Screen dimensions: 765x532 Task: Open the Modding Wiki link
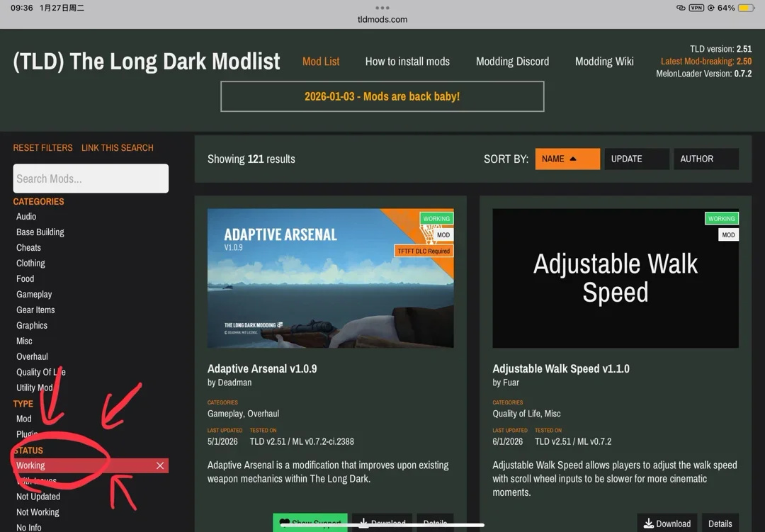click(604, 62)
